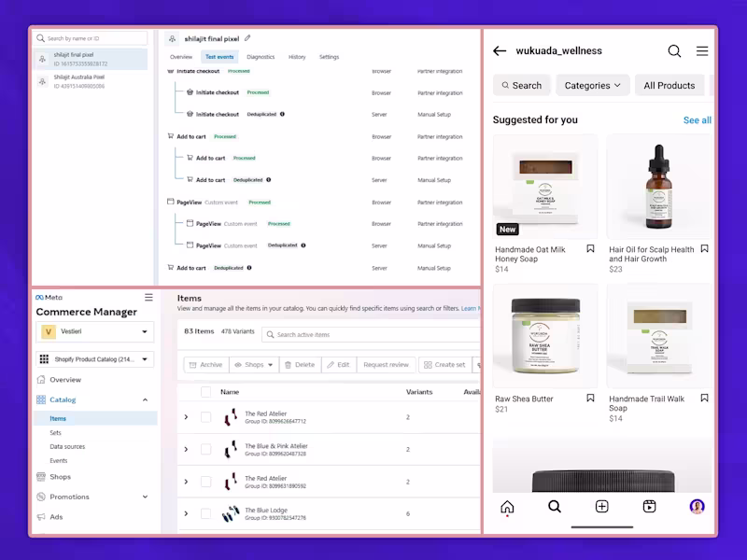747x560 pixels.
Task: Click Learn more link in Items description
Action: [x=471, y=309]
